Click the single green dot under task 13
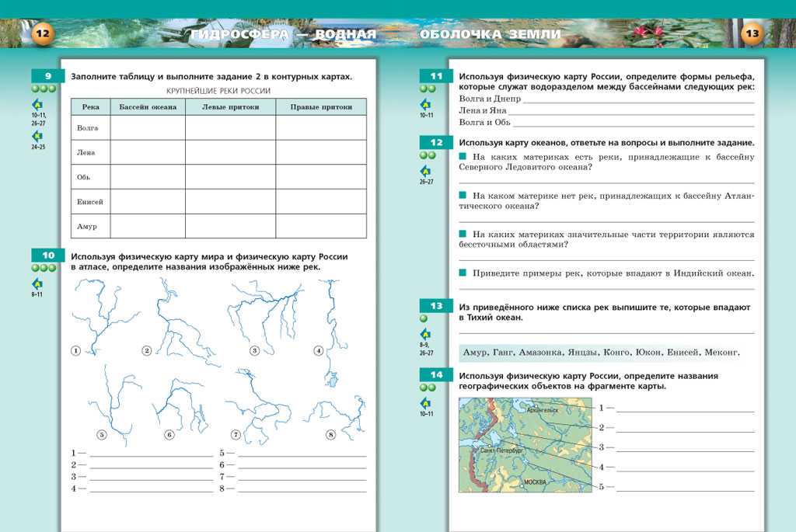This screenshot has height=532, width=796. pyautogui.click(x=424, y=319)
